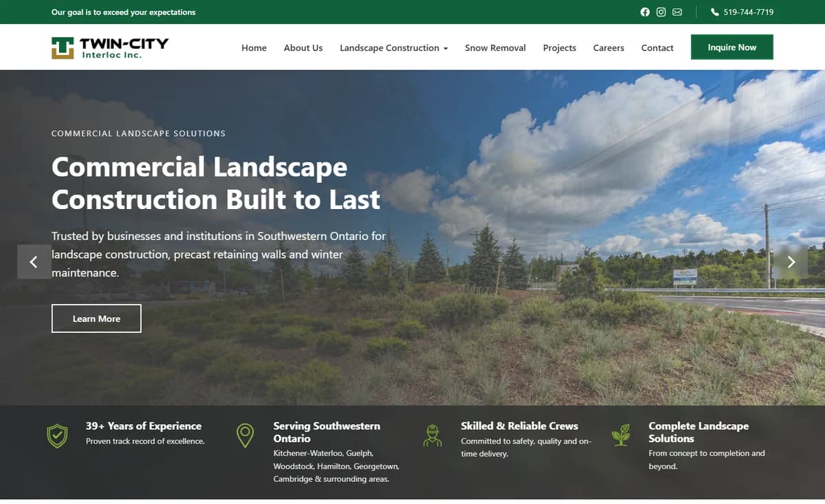Show previous slide with left arrow
Image resolution: width=825 pixels, height=504 pixels.
(34, 261)
